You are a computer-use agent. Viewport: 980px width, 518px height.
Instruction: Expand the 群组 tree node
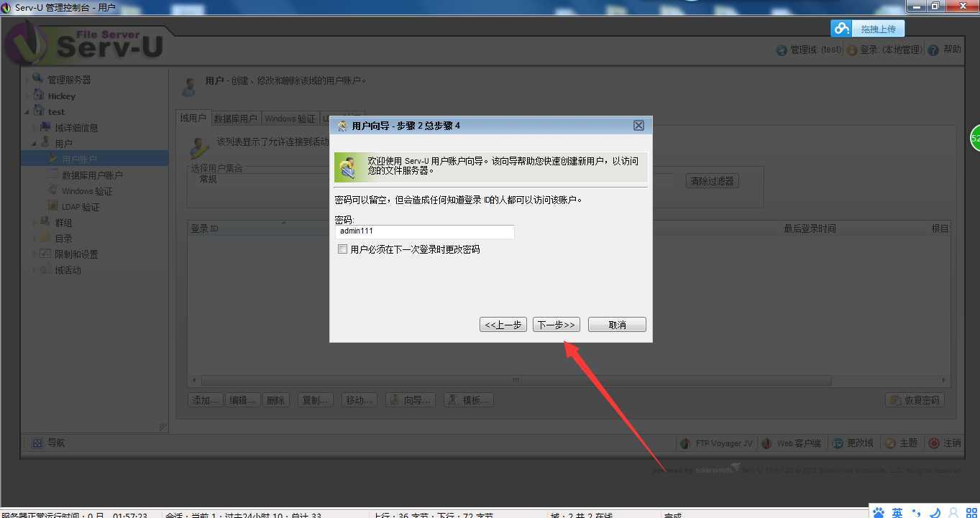35,222
